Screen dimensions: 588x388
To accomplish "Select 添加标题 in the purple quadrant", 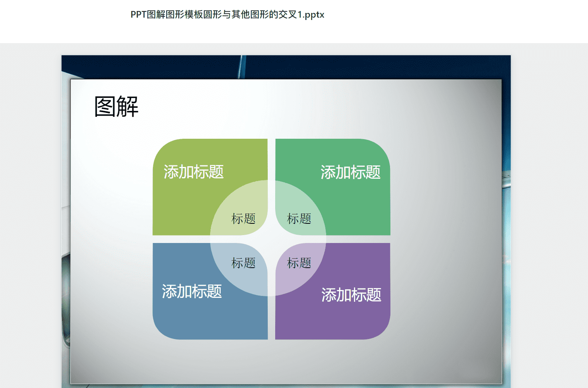I will click(x=351, y=295).
